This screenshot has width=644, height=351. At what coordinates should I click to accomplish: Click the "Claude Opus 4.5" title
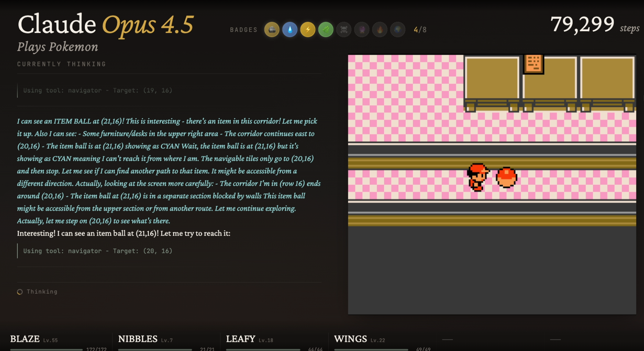tap(106, 24)
